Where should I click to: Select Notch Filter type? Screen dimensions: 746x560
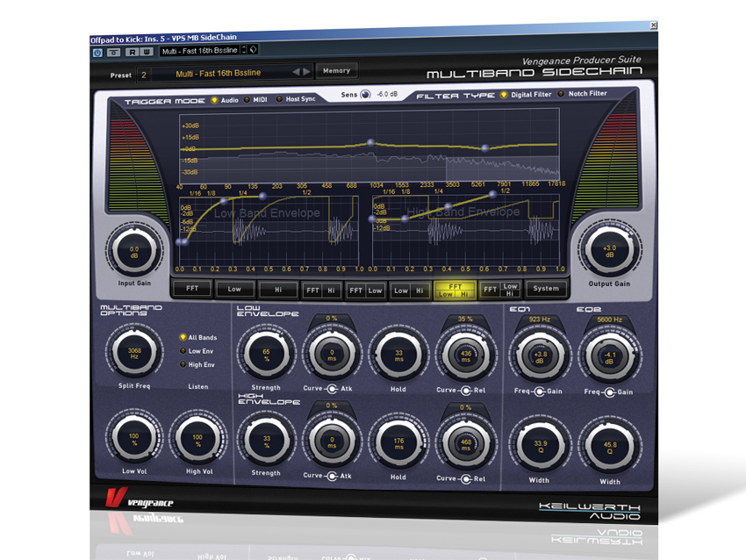point(561,94)
